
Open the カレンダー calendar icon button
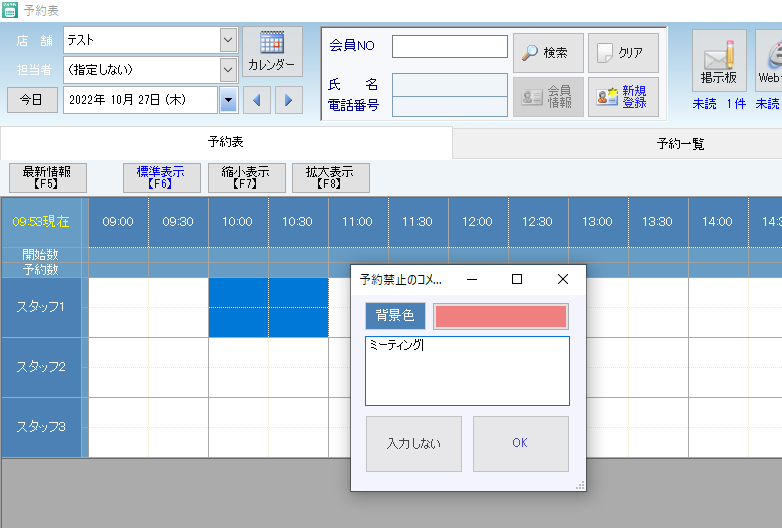272,52
